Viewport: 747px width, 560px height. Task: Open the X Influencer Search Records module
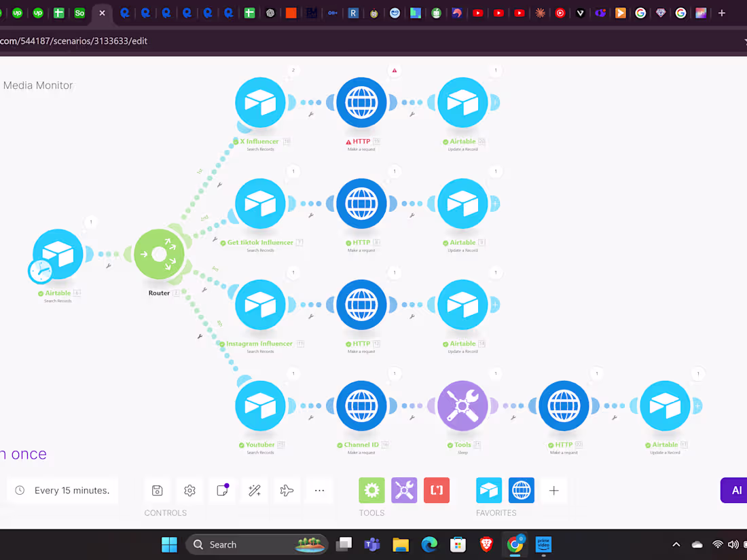(x=260, y=102)
